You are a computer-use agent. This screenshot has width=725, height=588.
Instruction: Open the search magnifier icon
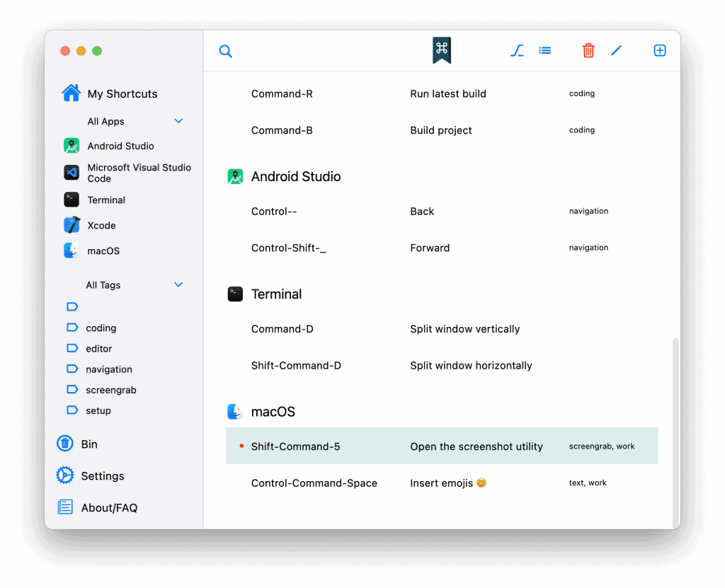226,51
